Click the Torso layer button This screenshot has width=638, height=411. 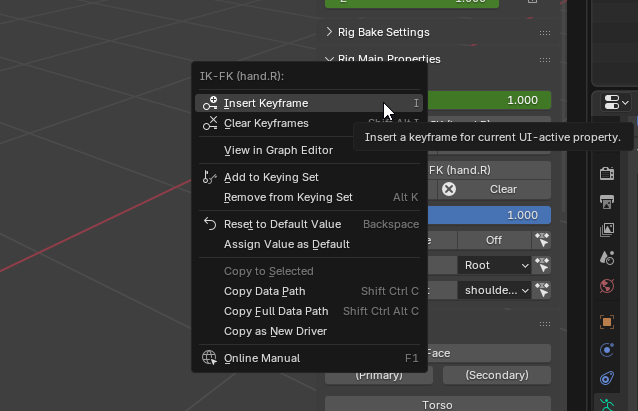pos(438,403)
